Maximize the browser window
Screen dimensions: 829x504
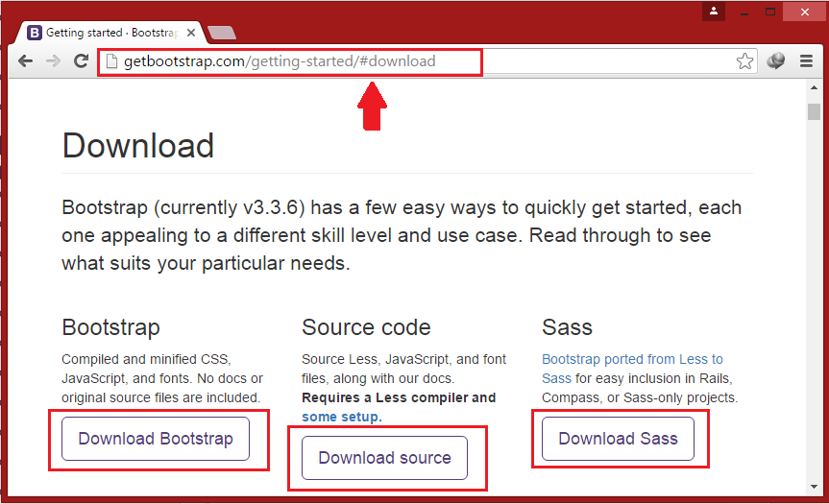click(x=770, y=12)
